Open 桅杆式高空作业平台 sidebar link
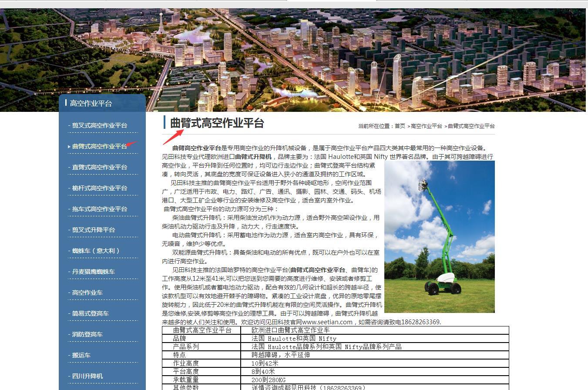Viewport: 588px width, 390px height. (100, 188)
